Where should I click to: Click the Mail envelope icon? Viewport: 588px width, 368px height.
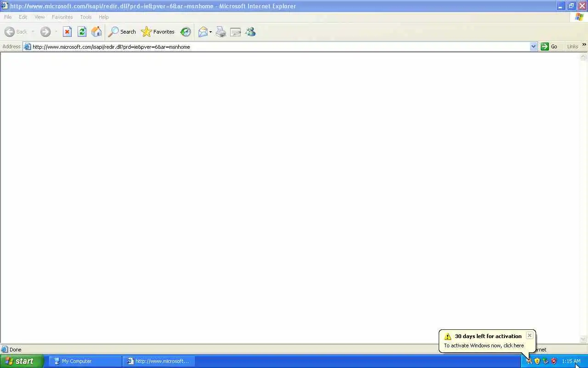[203, 32]
